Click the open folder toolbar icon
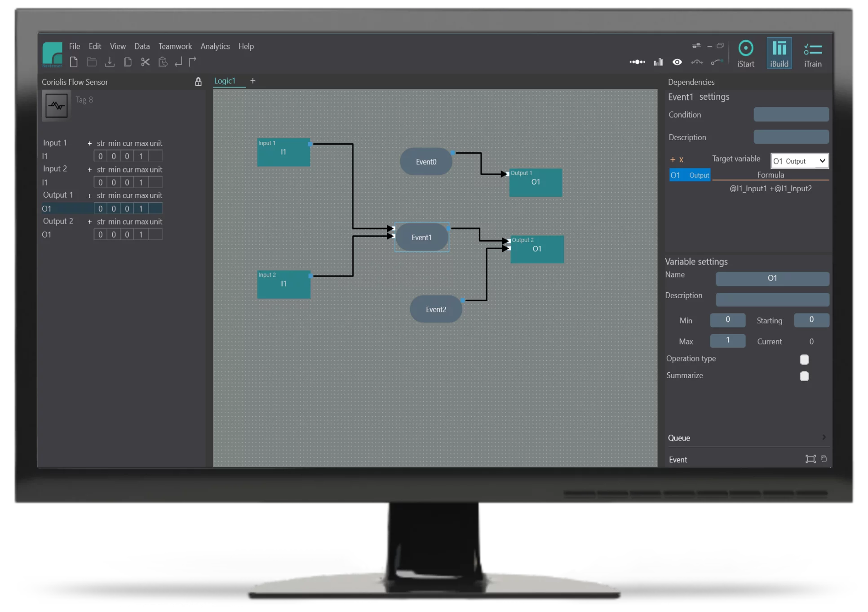 [92, 62]
